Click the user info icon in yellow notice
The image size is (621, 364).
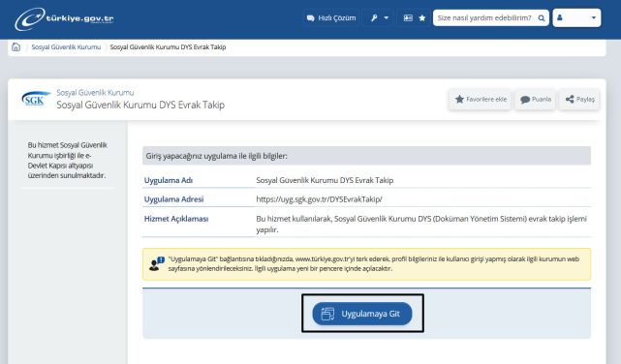tap(156, 264)
